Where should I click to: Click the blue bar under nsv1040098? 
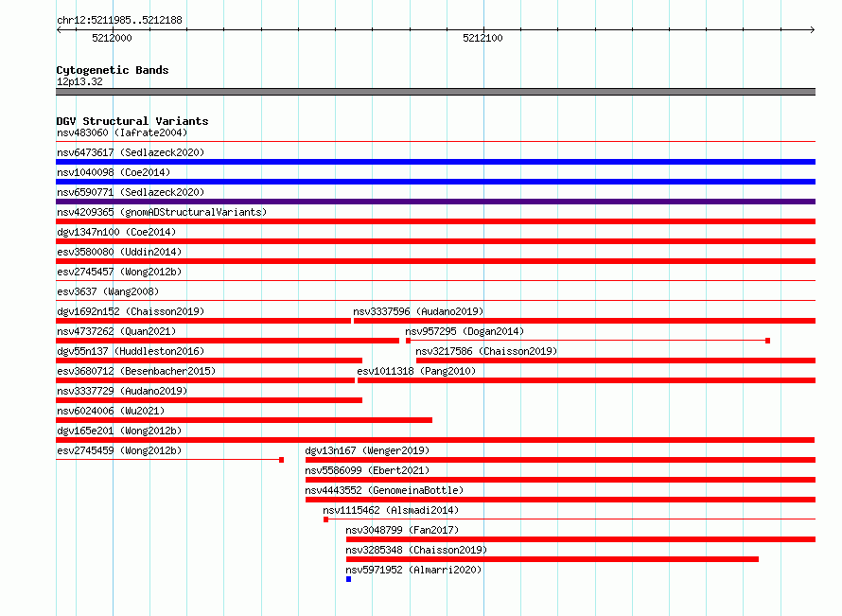(x=435, y=182)
